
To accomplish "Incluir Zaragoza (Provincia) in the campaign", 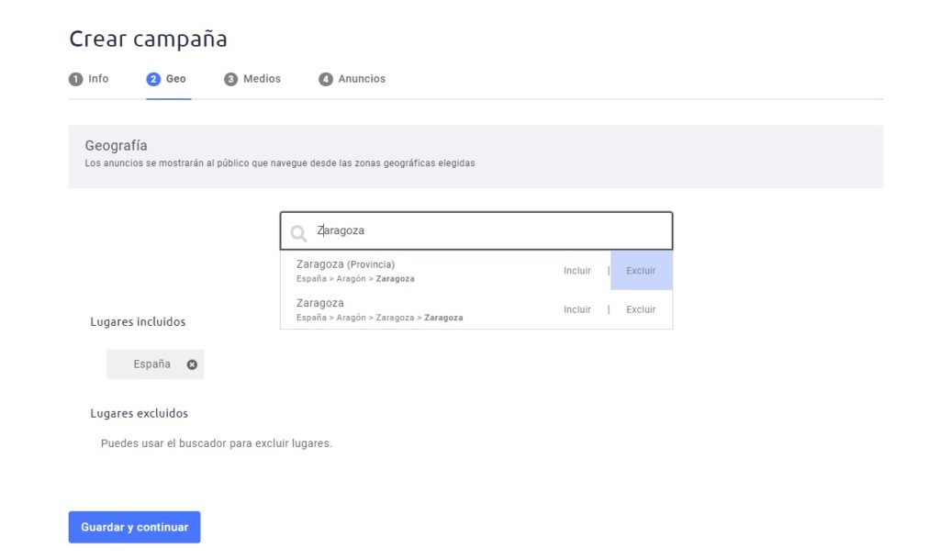I will point(577,271).
